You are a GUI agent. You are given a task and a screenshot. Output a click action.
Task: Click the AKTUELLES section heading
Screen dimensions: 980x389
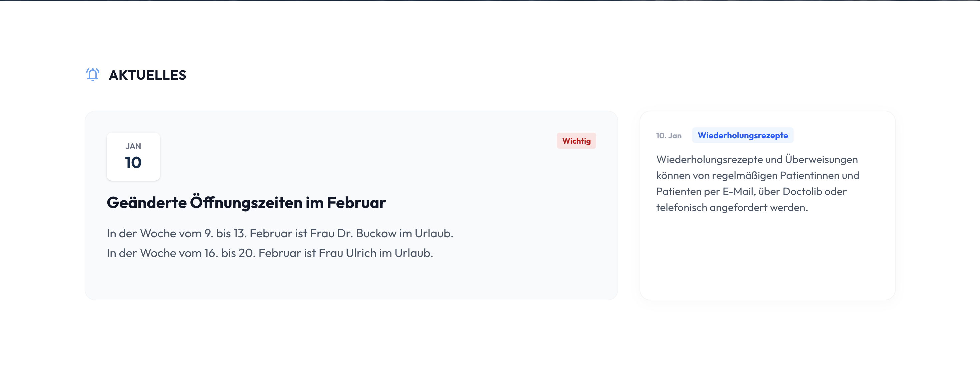point(147,75)
